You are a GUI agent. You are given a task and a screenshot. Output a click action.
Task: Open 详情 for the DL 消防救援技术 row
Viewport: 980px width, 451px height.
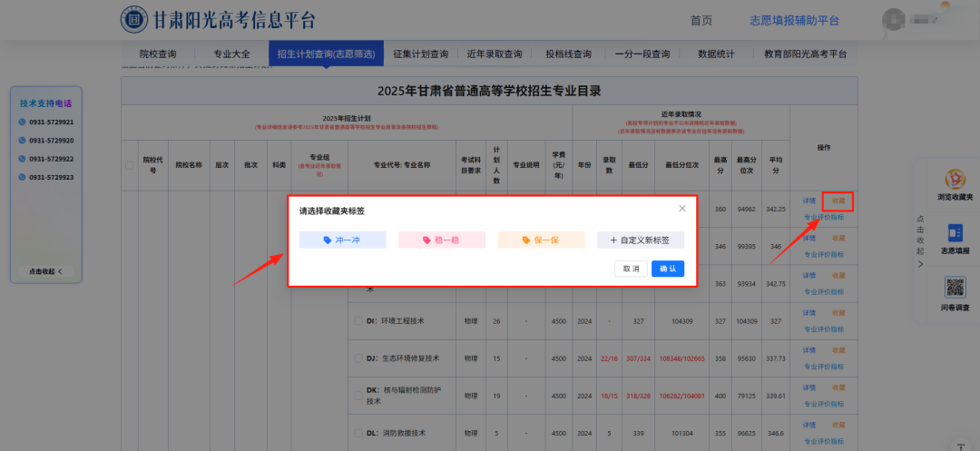808,425
